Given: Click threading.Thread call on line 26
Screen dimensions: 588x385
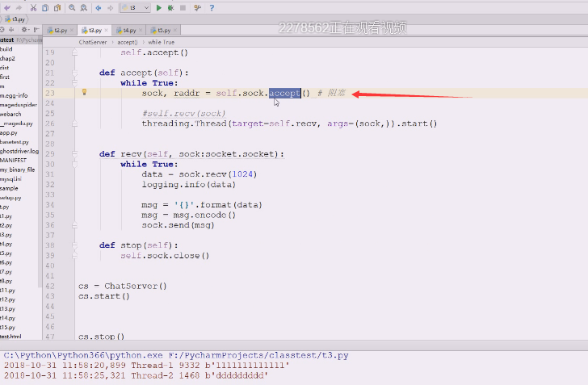Looking at the screenshot, I should 184,123.
